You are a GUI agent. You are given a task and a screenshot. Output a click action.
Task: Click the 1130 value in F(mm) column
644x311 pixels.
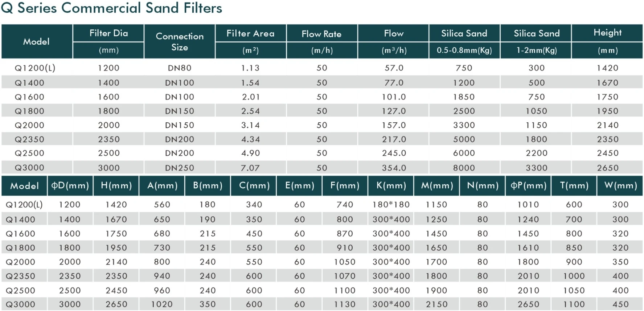[x=345, y=304]
